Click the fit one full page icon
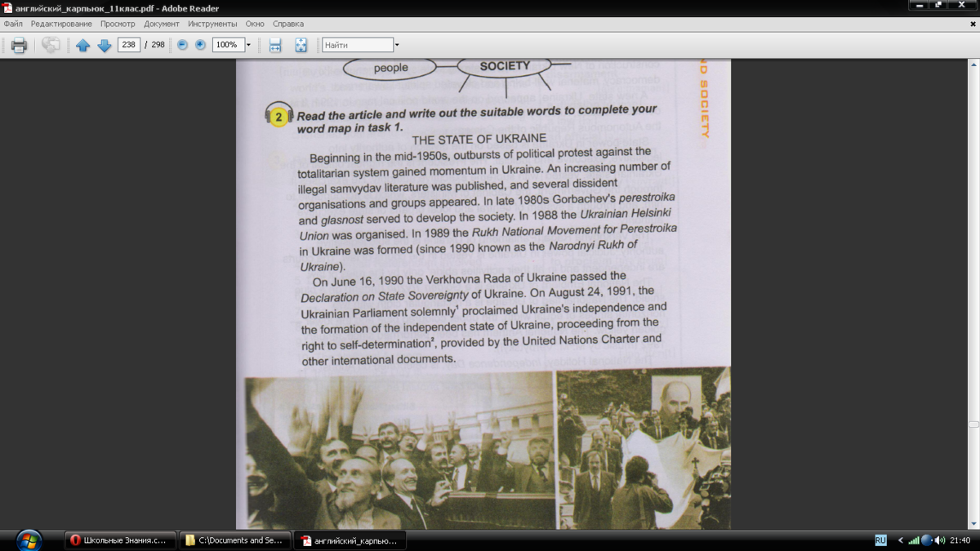Image resolution: width=980 pixels, height=551 pixels. click(301, 45)
